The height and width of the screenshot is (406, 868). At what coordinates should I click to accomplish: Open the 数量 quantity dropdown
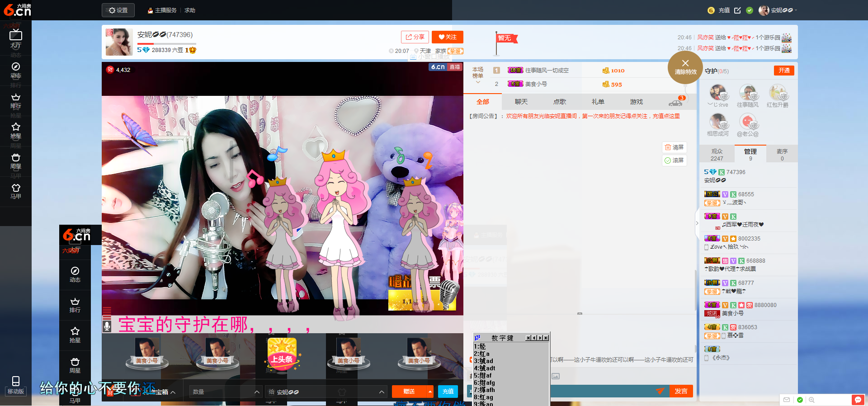(226, 392)
